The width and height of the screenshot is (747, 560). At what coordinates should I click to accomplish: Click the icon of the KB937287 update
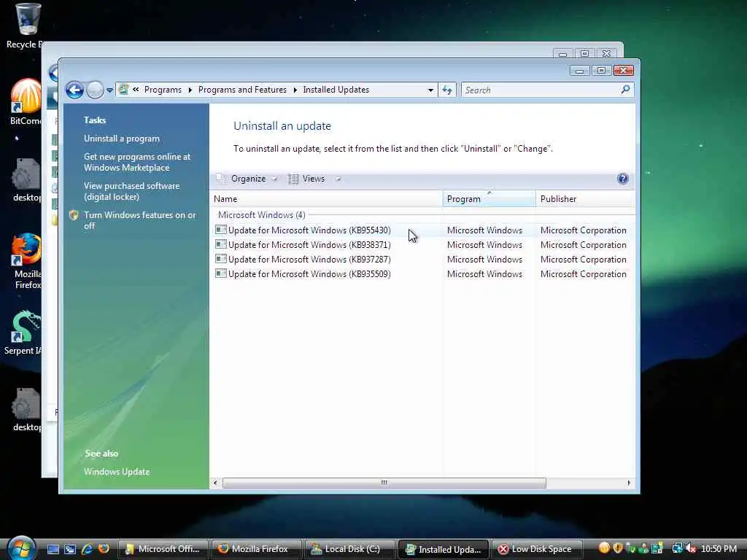(x=220, y=259)
